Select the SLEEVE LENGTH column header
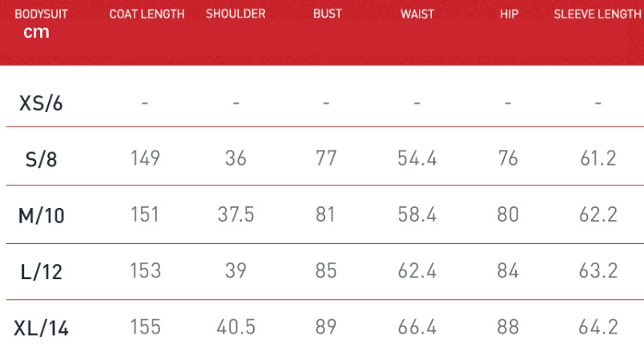Viewport: 644px width, 348px height. [597, 14]
